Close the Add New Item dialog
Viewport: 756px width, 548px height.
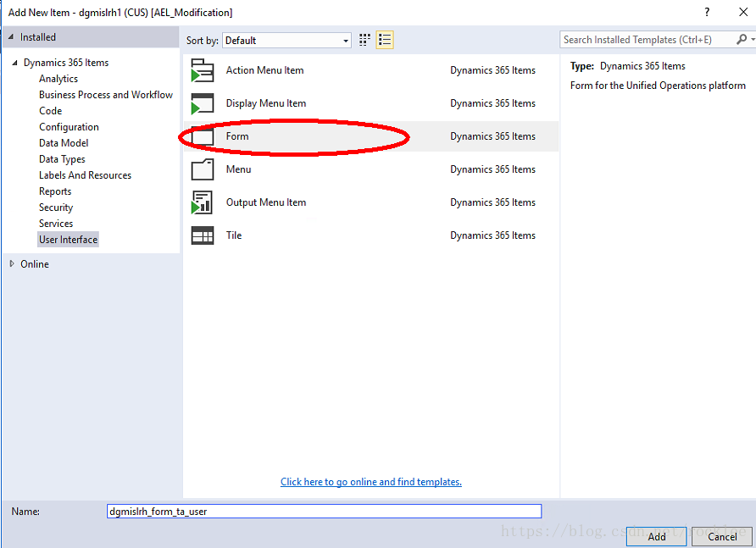[743, 12]
